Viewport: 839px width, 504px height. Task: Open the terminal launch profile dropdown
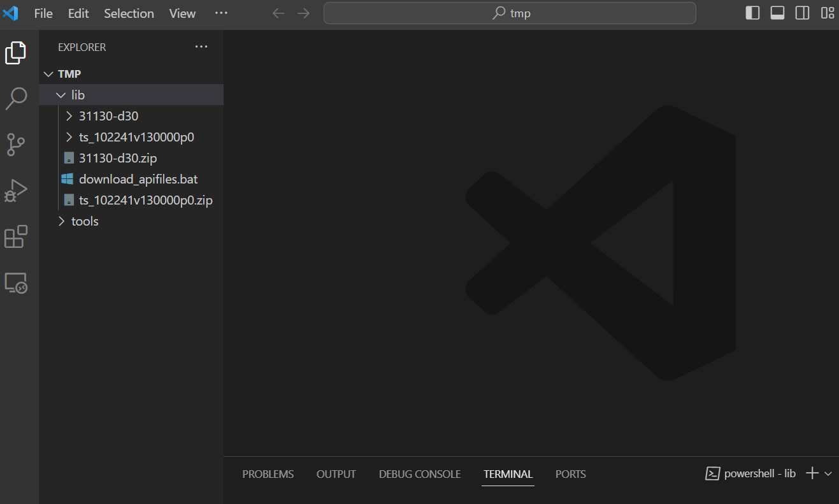point(828,473)
